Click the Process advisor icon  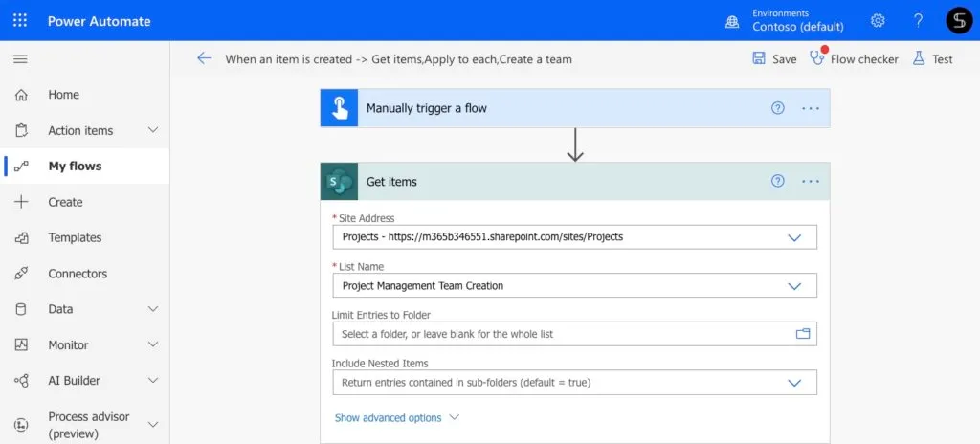21,425
